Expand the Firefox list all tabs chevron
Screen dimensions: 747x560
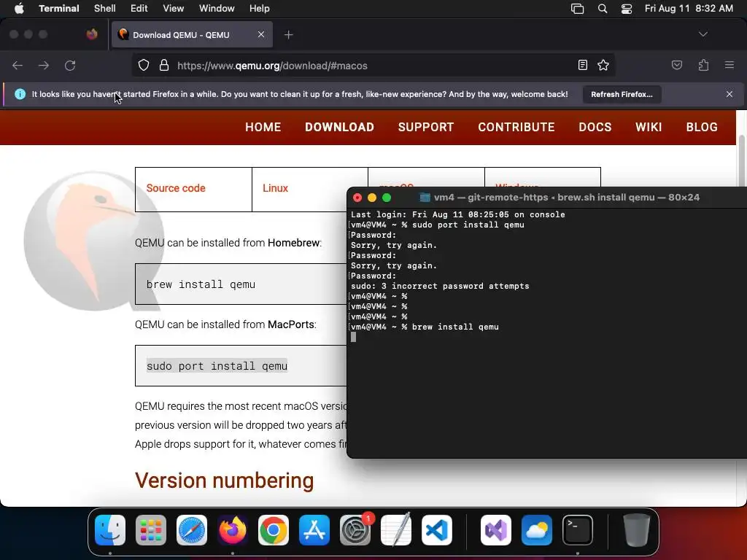703,34
